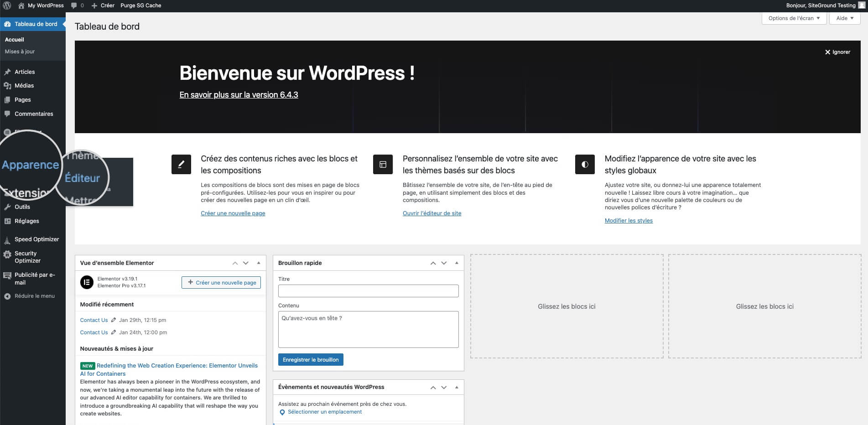This screenshot has width=868, height=425.
Task: Follow the Créer une nouvelle page link
Action: tap(233, 213)
